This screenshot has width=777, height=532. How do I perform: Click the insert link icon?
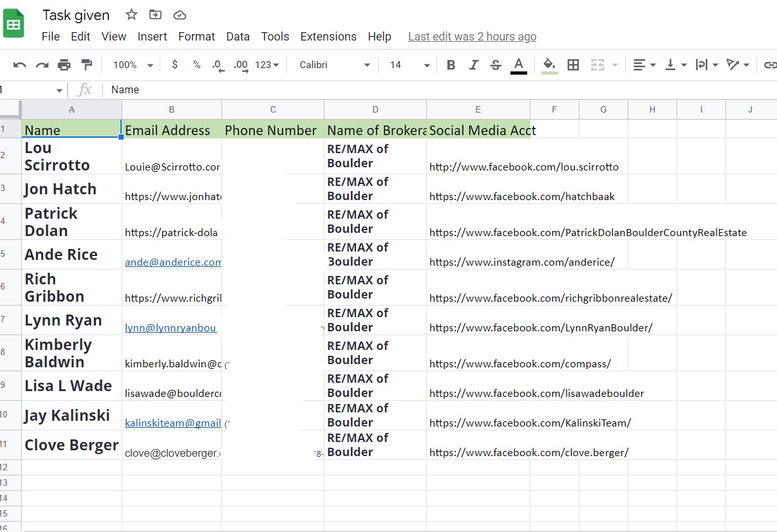(769, 65)
